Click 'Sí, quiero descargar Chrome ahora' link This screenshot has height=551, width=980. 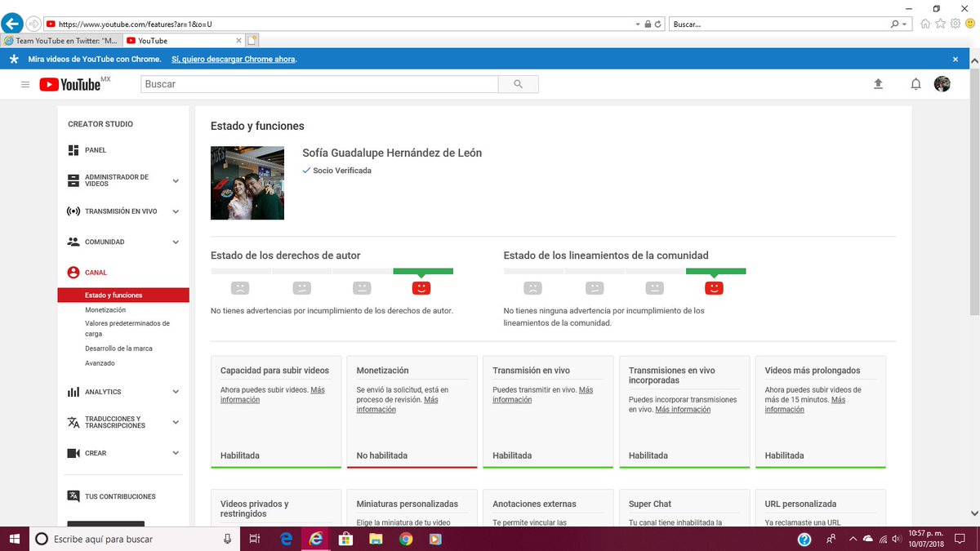234,59
